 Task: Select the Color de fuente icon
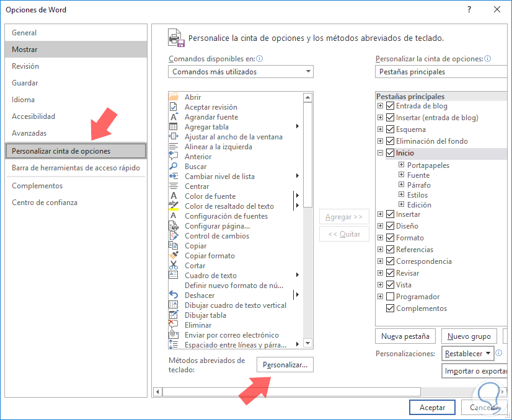pos(174,196)
